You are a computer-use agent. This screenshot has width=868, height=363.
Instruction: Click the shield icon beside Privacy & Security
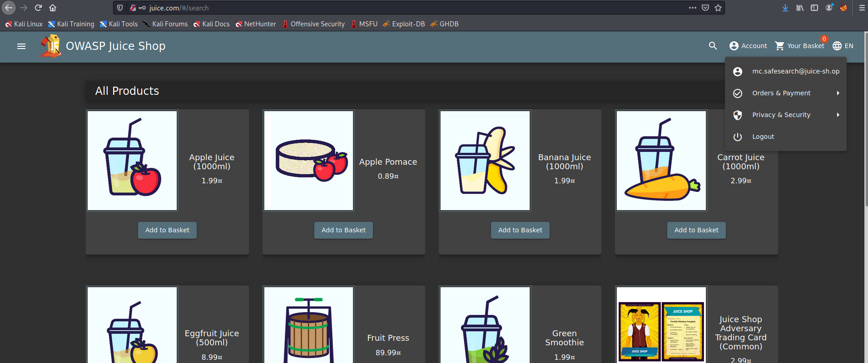[738, 115]
